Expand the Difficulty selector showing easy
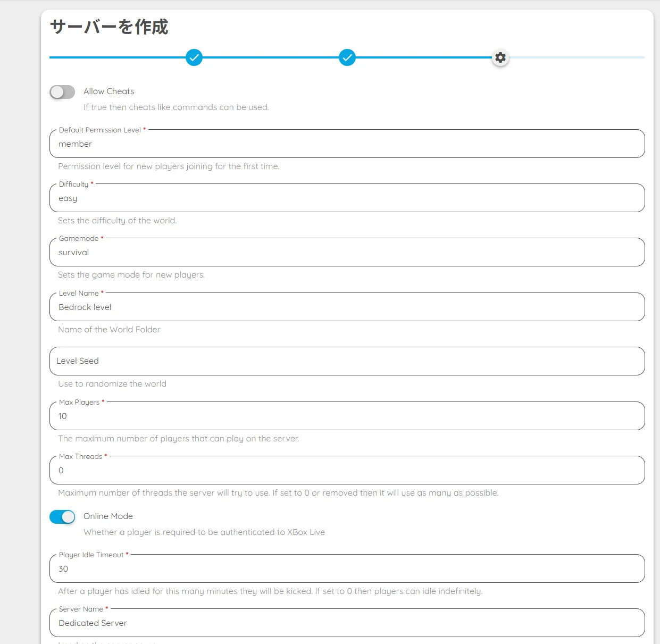 click(347, 198)
